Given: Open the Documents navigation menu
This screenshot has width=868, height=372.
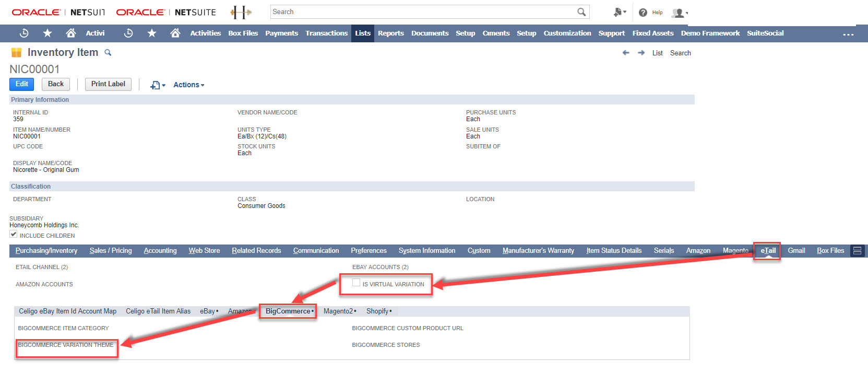Looking at the screenshot, I should point(430,33).
